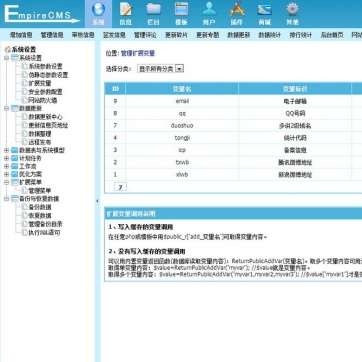Screen dimensions: 362x362
Task: Collapse the 数据更新 tree group
Action: (x=6, y=108)
